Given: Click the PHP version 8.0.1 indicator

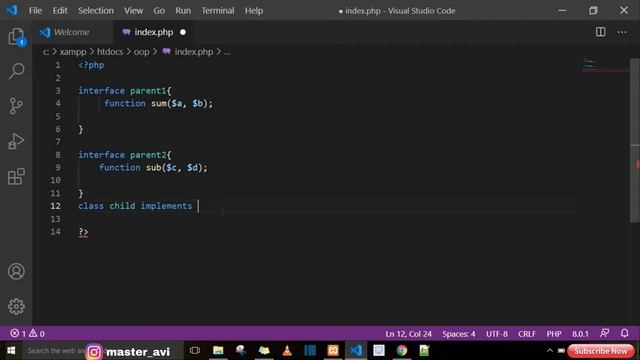Looking at the screenshot, I should [x=580, y=333].
